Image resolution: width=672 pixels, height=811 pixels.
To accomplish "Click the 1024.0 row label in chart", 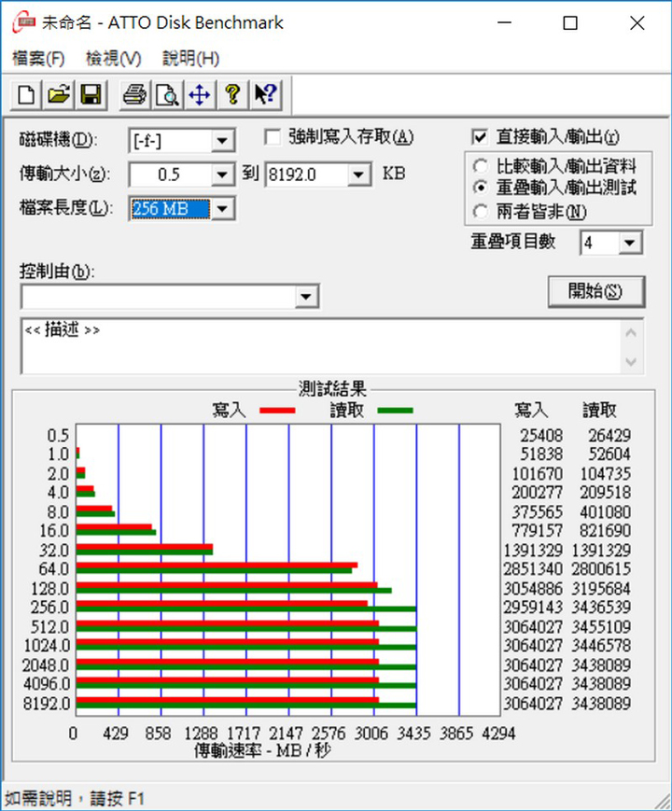I will 47,646.
